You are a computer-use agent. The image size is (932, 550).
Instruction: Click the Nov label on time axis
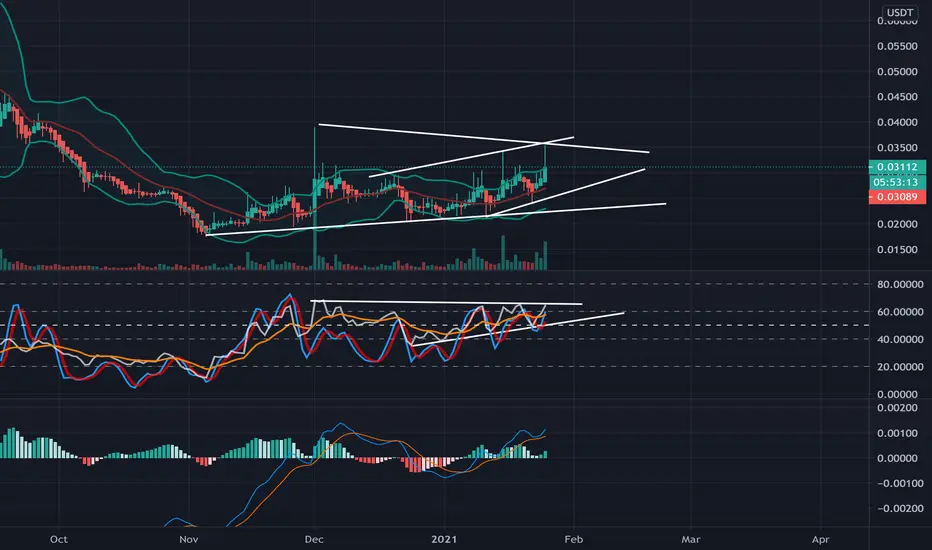[188, 539]
